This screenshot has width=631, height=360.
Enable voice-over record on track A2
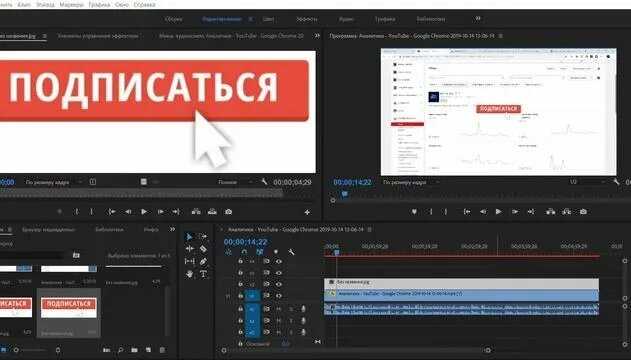click(x=303, y=321)
